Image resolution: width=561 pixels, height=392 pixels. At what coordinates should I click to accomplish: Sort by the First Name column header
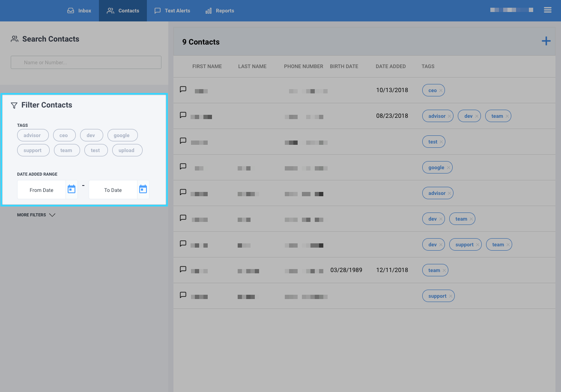coord(207,66)
